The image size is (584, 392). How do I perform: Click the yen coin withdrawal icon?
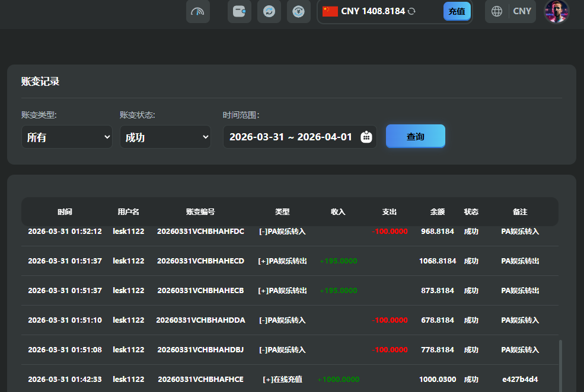click(299, 11)
